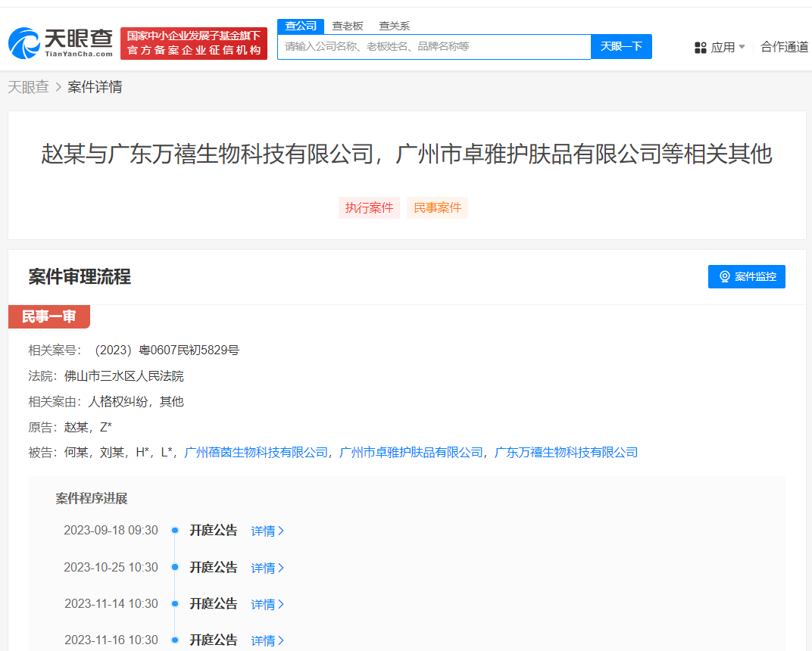Click the chevron after 2023-10-25 详情

(283, 567)
